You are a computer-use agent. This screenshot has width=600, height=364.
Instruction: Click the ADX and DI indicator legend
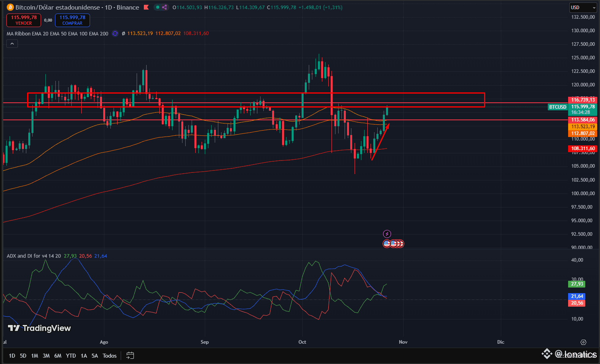coord(34,256)
